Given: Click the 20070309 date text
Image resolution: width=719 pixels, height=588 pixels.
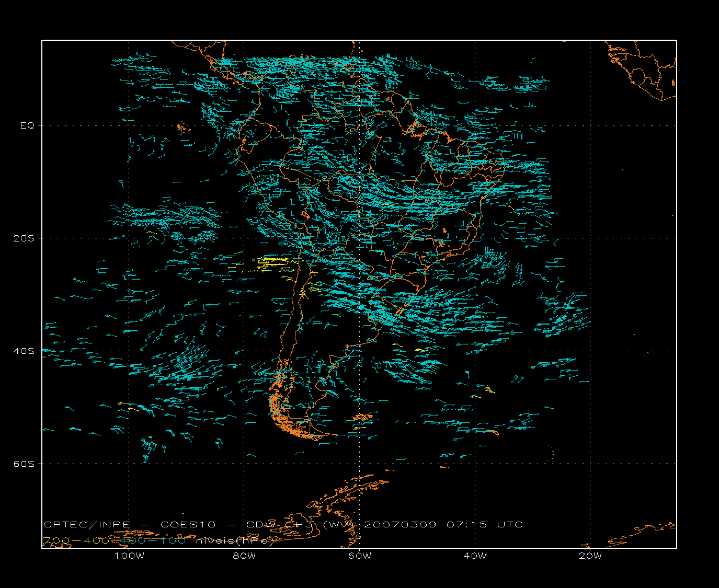Looking at the screenshot, I should pyautogui.click(x=400, y=524).
